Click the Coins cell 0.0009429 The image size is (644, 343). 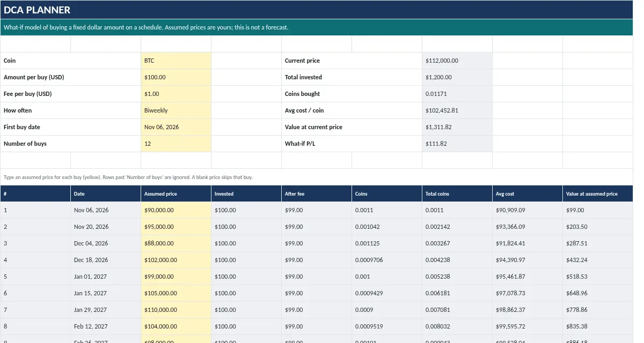point(387,293)
